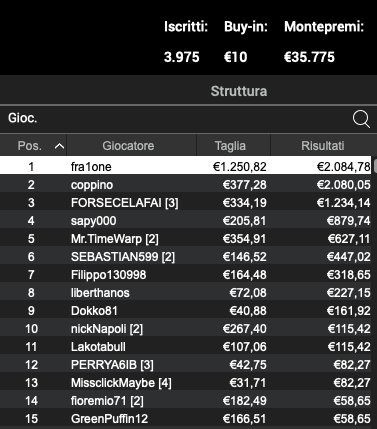
Task: Pick SEBASTIAN599 [2] in the ranking
Action: [186, 257]
